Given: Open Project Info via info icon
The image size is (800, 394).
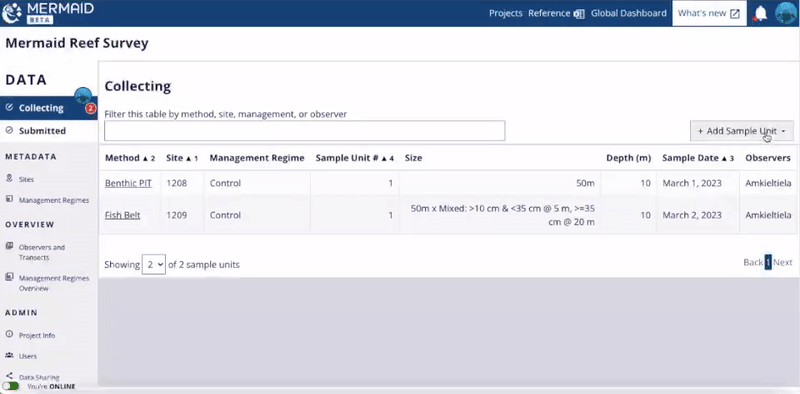Looking at the screenshot, I should pyautogui.click(x=9, y=335).
